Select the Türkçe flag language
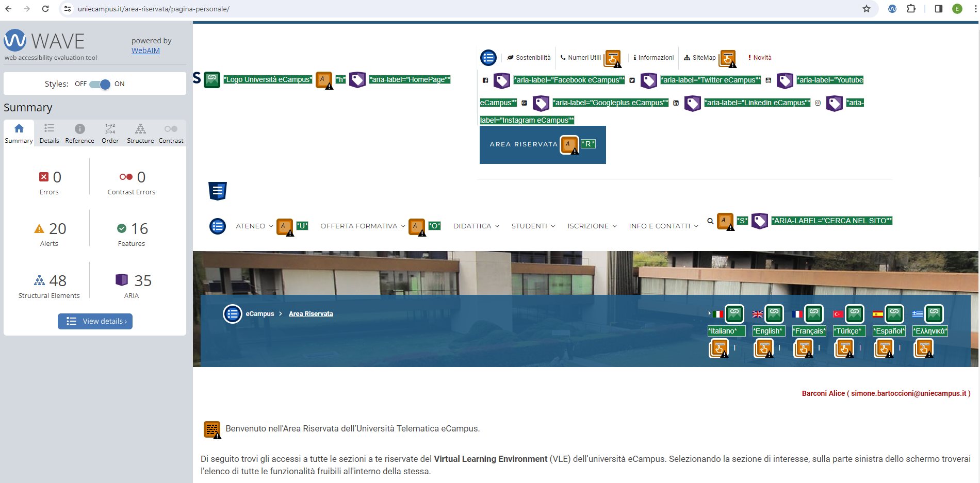 (838, 314)
